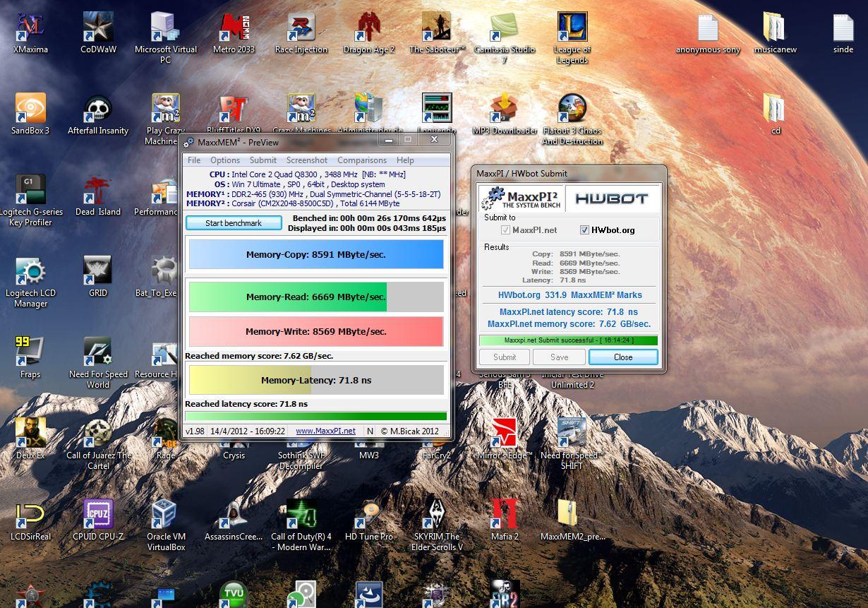Select the Dragon Age 2 icon

tap(369, 32)
